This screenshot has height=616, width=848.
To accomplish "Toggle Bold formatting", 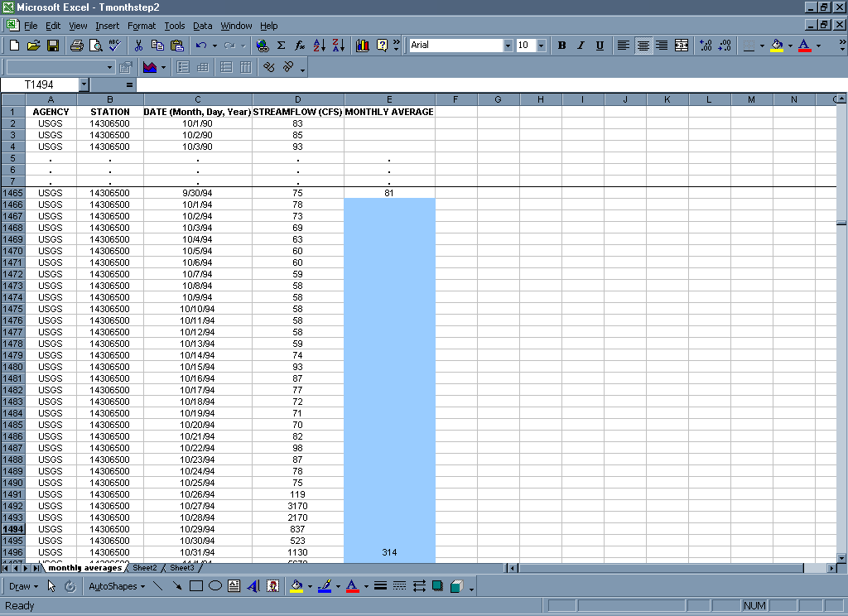I will 561,46.
